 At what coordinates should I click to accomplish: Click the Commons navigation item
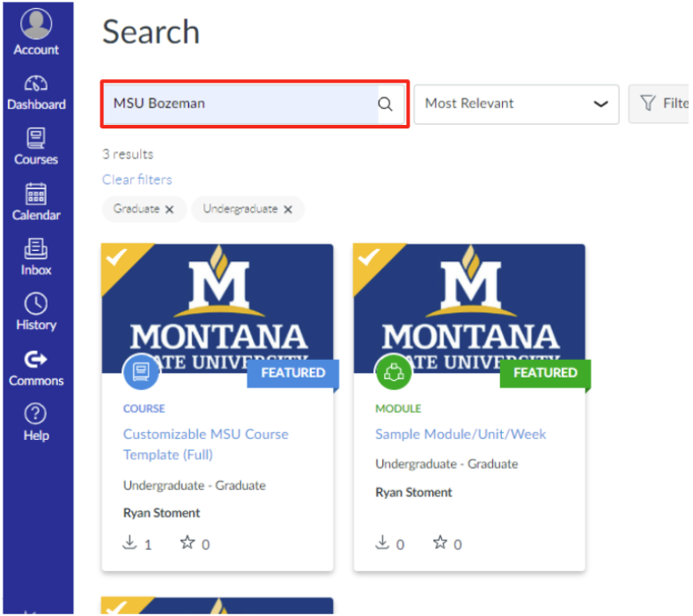pos(36,369)
